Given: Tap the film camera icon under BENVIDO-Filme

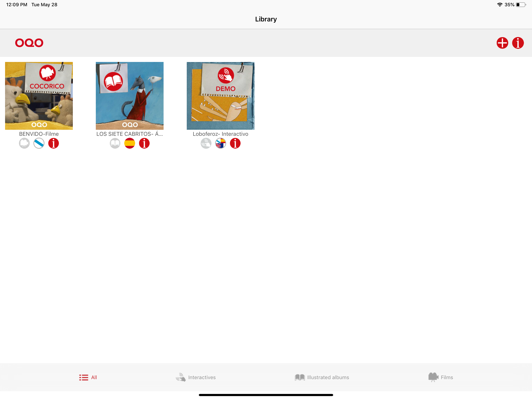Looking at the screenshot, I should click(x=24, y=143).
